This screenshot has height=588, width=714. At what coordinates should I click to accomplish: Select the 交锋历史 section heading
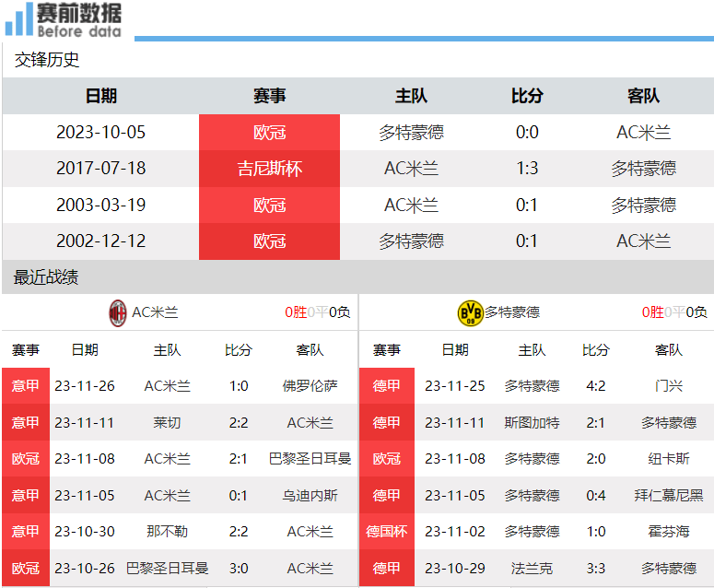tap(47, 60)
